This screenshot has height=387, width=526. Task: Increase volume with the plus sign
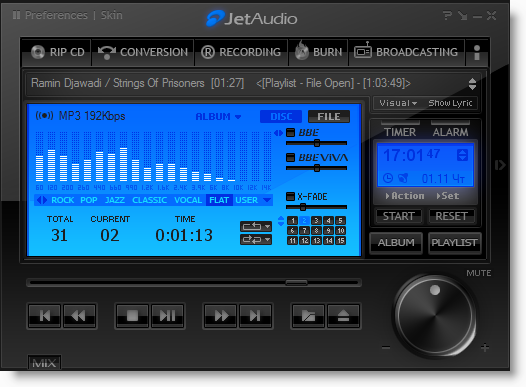coord(484,347)
